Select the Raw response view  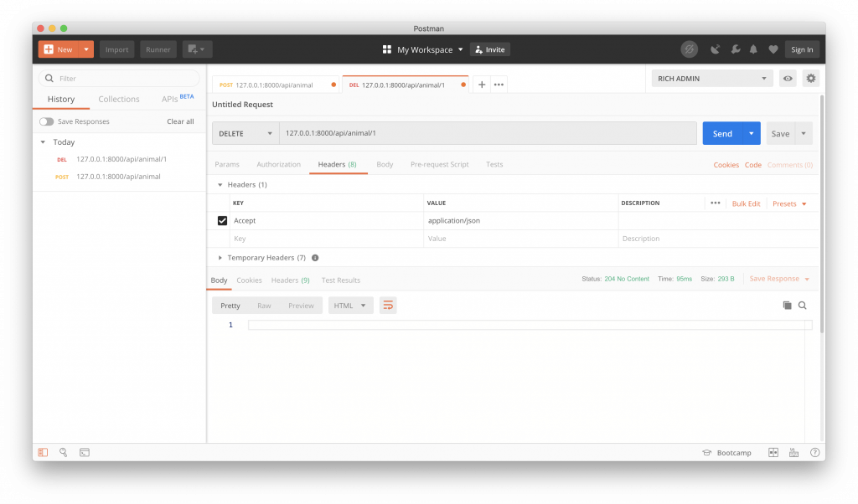point(264,306)
